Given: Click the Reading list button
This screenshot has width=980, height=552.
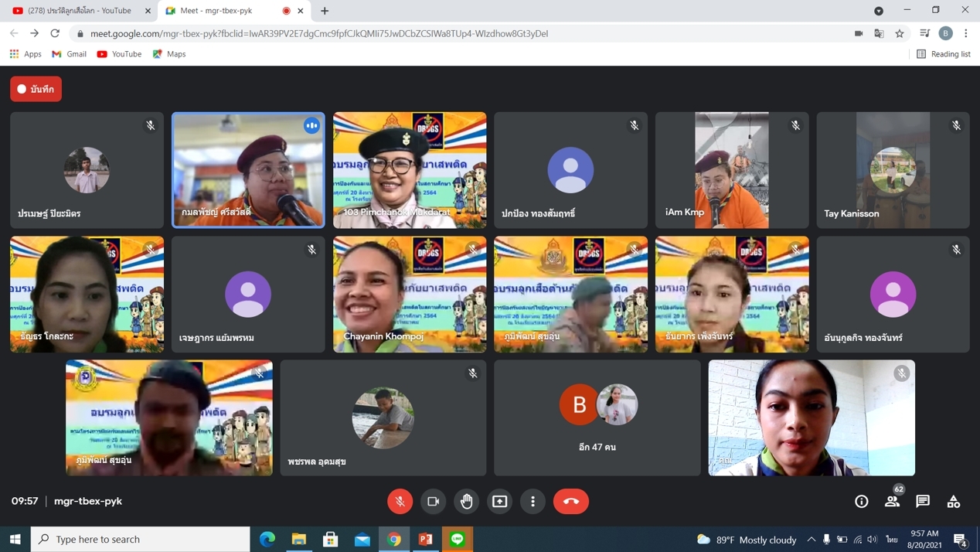Looking at the screenshot, I should (943, 54).
